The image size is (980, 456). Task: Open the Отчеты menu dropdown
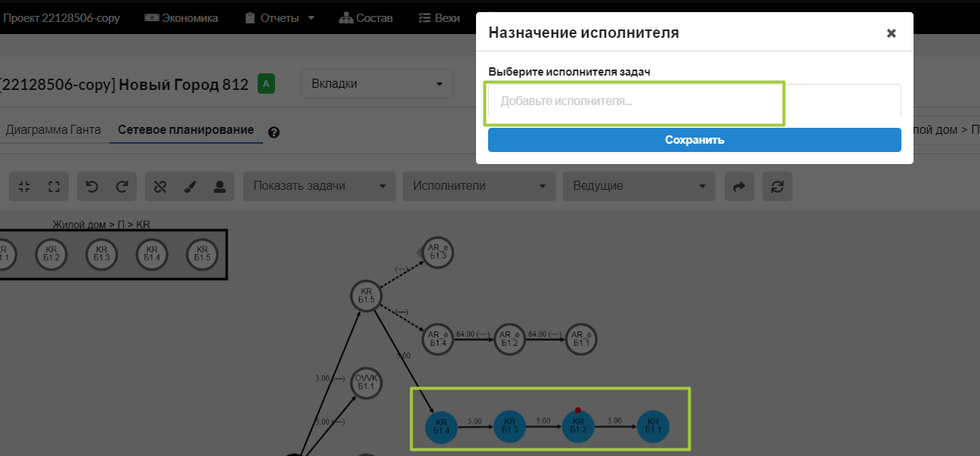point(280,18)
